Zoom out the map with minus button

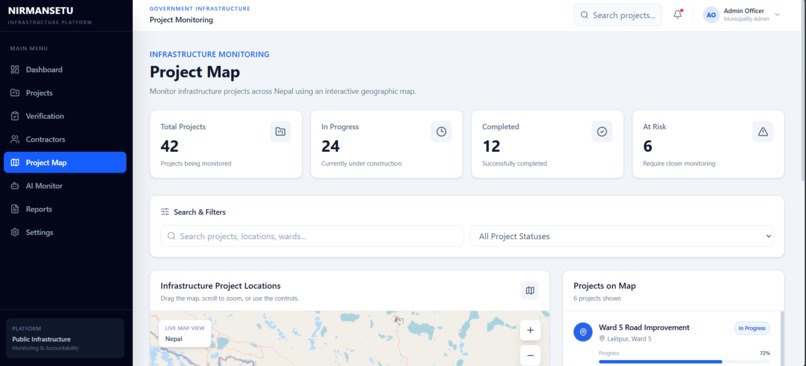pos(530,355)
